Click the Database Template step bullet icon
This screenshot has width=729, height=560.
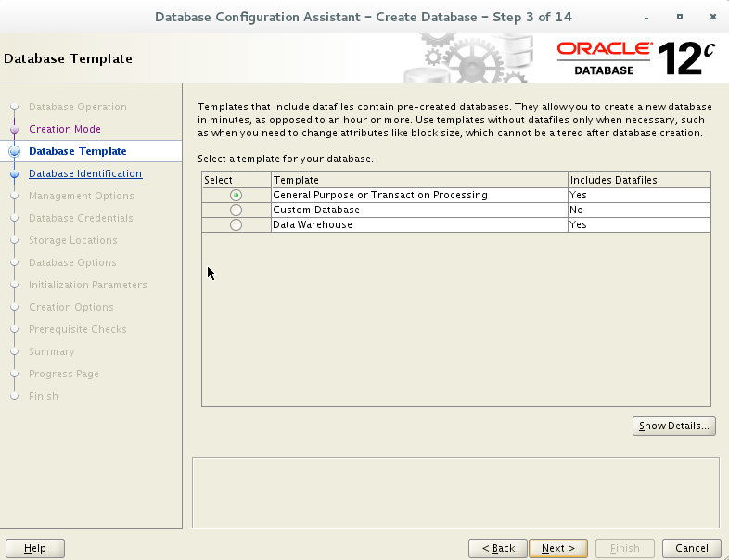click(15, 151)
